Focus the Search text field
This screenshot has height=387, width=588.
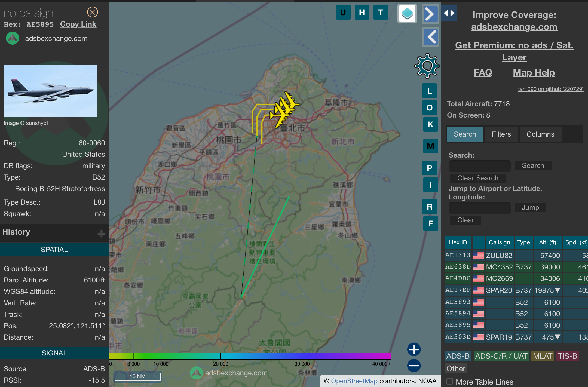(480, 166)
